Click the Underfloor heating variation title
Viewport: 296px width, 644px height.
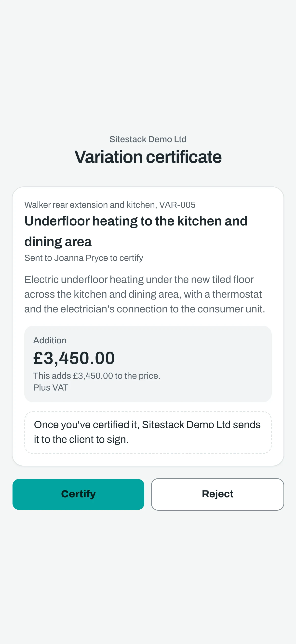pyautogui.click(x=136, y=231)
